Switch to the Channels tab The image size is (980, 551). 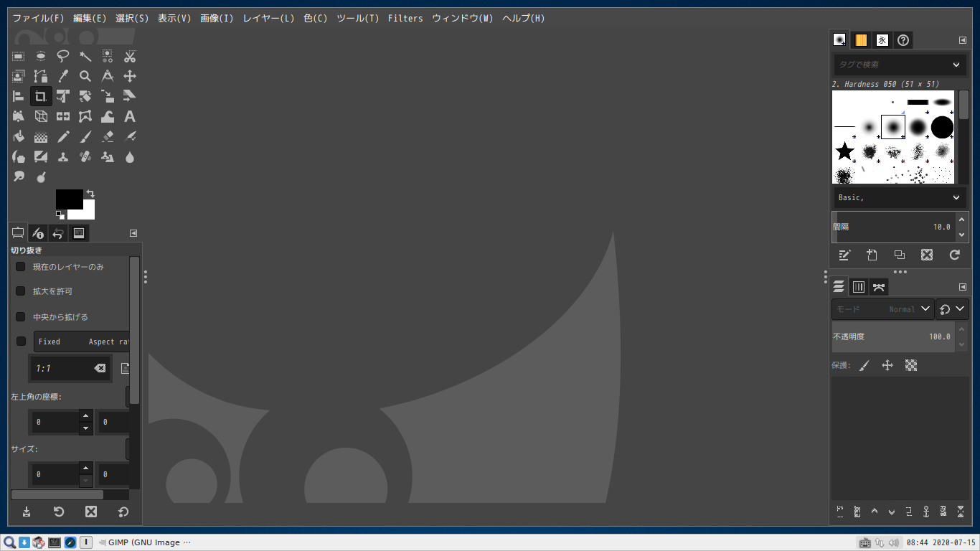pos(859,287)
